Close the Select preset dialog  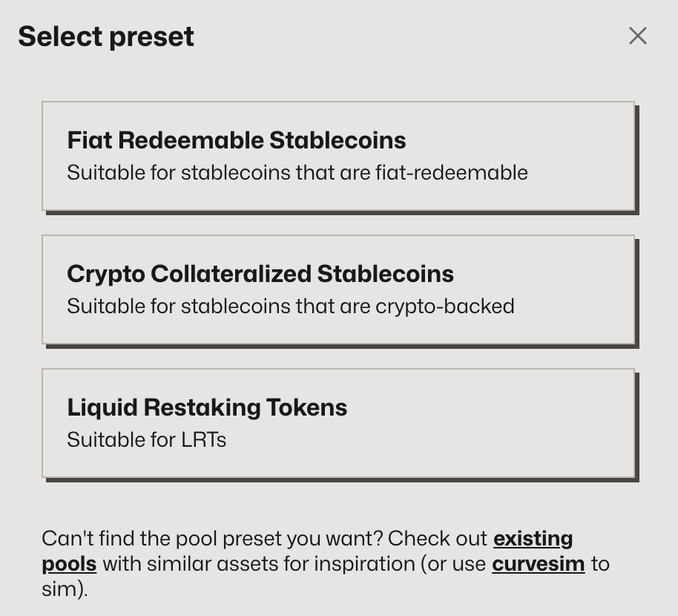[x=637, y=36]
